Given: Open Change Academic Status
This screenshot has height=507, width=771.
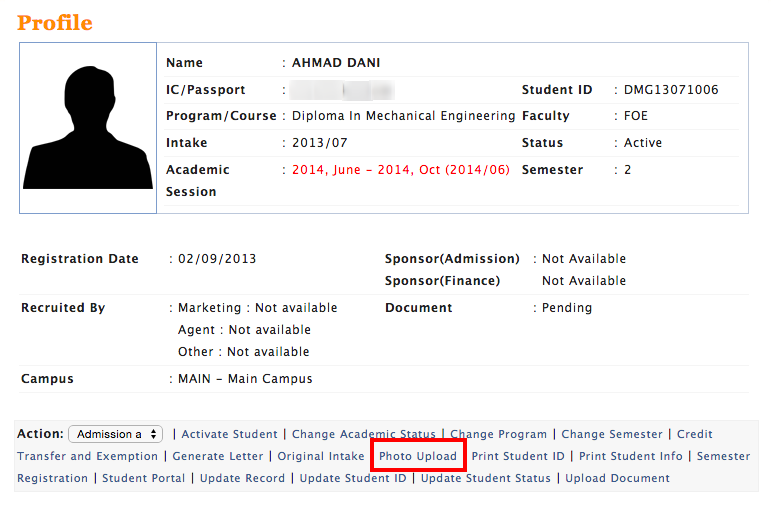Looking at the screenshot, I should [x=364, y=434].
